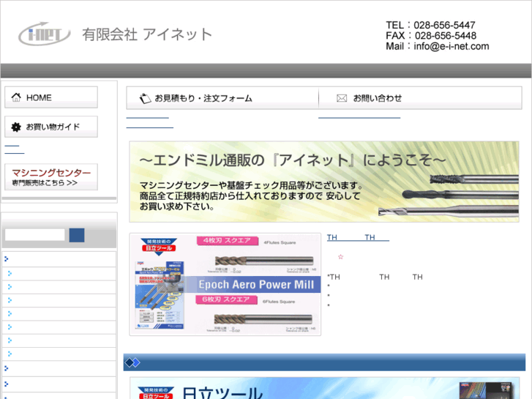Open the お問い合わせ contact page
The width and height of the screenshot is (532, 399).
420,98
